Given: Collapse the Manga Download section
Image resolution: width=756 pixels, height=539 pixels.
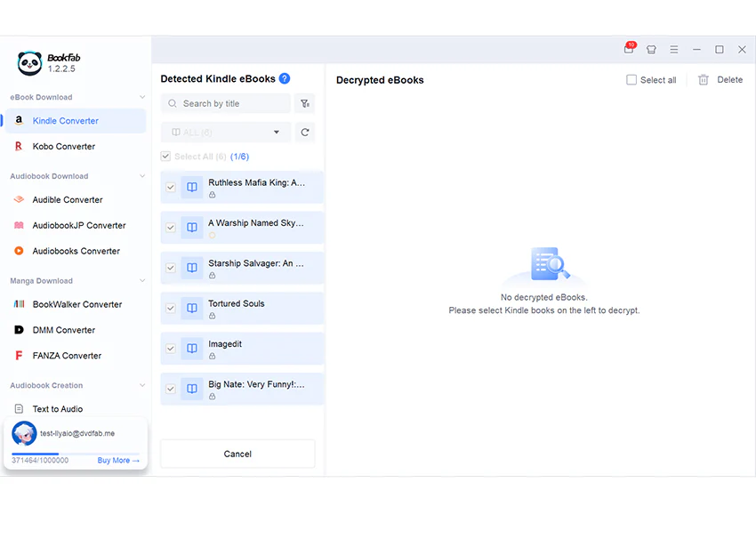Looking at the screenshot, I should click(142, 280).
